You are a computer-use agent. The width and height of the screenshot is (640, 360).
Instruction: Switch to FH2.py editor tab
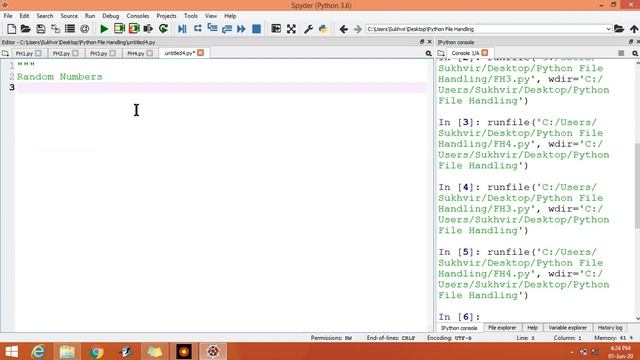coord(61,53)
